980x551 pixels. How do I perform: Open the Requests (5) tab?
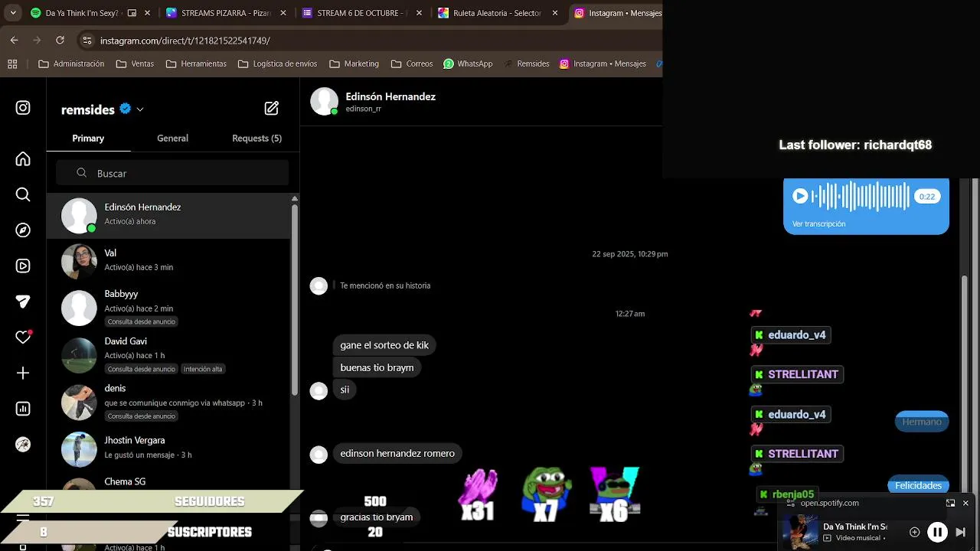(256, 139)
